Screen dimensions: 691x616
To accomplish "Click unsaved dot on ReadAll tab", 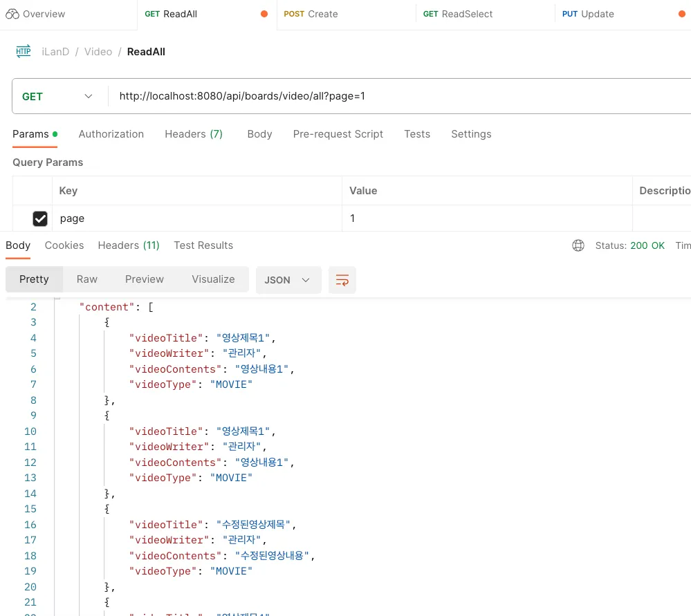I will point(264,14).
